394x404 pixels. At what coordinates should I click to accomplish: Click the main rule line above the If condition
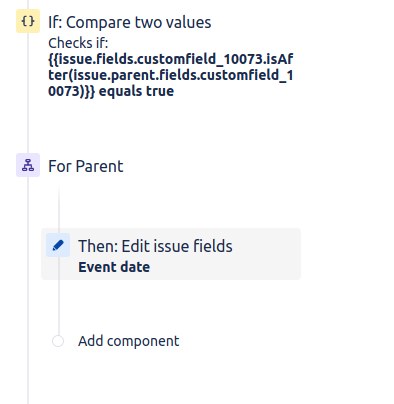click(x=28, y=4)
